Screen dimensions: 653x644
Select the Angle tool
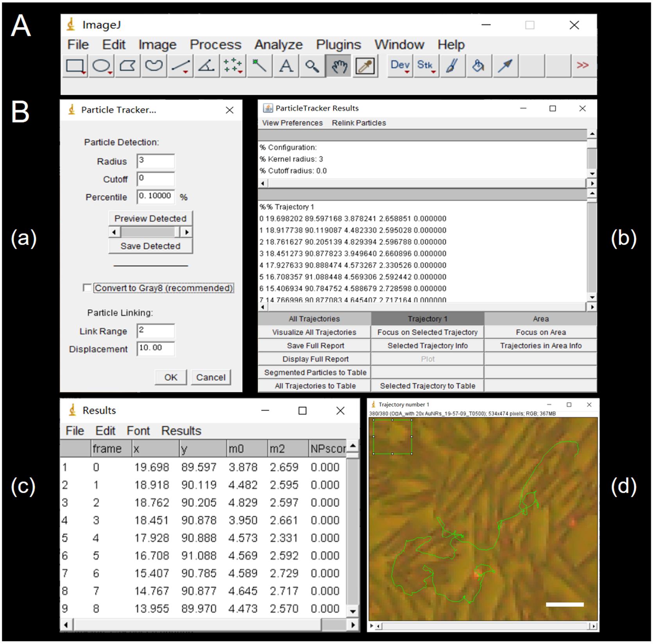pos(207,66)
